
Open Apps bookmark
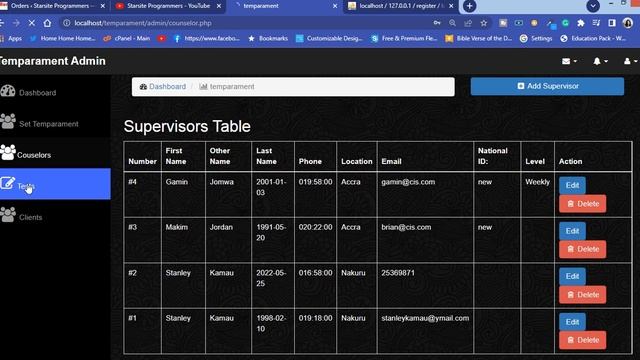click(11, 38)
